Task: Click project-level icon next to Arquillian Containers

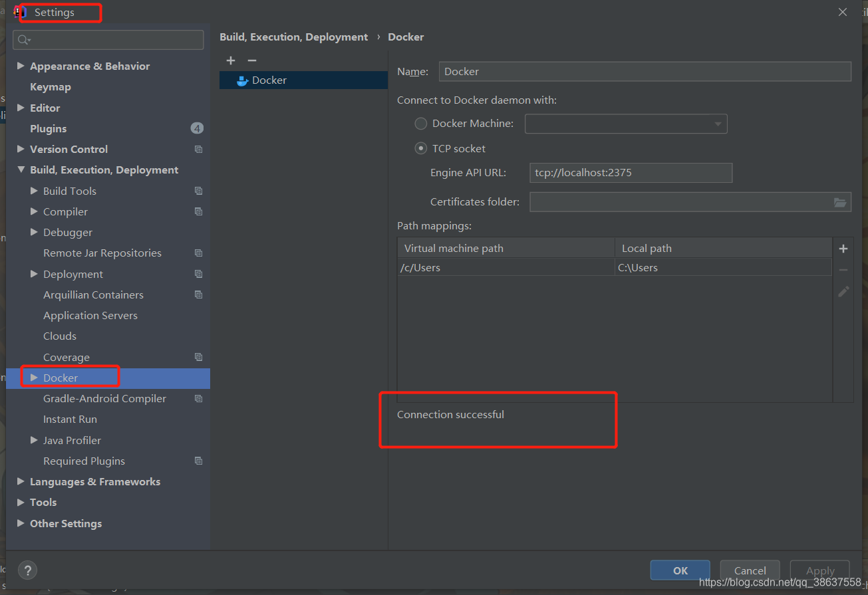Action: click(198, 295)
